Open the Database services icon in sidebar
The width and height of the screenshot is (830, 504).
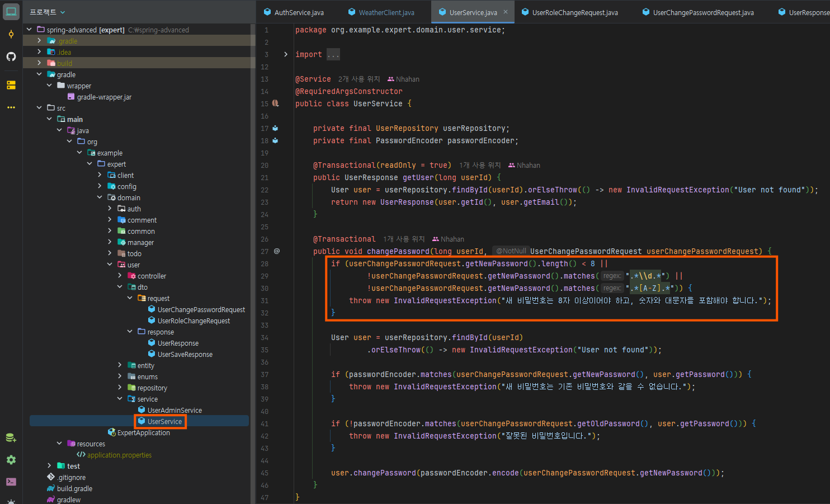[11, 437]
